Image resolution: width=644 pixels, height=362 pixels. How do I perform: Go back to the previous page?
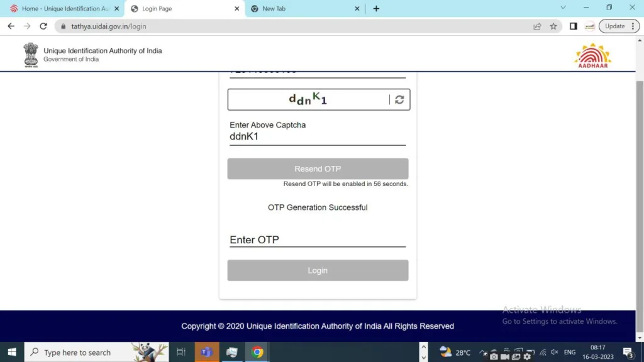tap(11, 26)
